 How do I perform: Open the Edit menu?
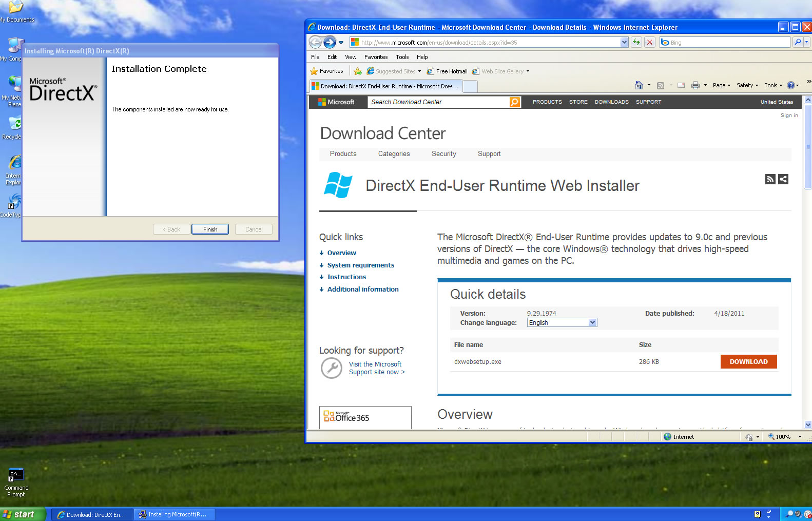point(332,57)
